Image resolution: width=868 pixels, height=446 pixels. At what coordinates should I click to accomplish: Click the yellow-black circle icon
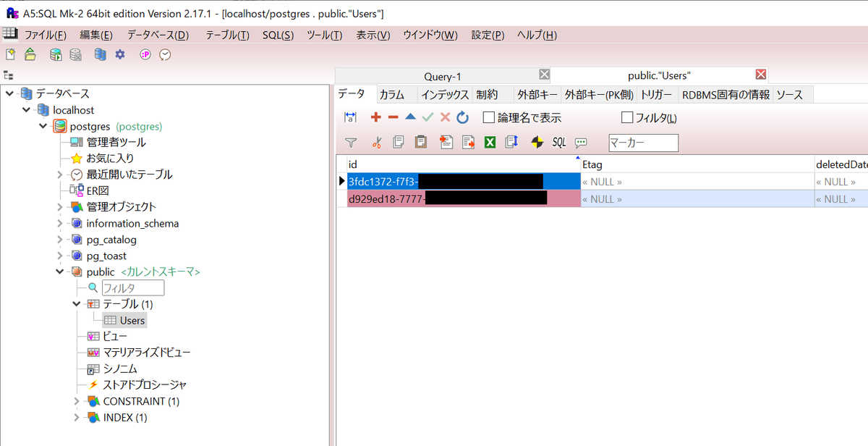(x=537, y=143)
